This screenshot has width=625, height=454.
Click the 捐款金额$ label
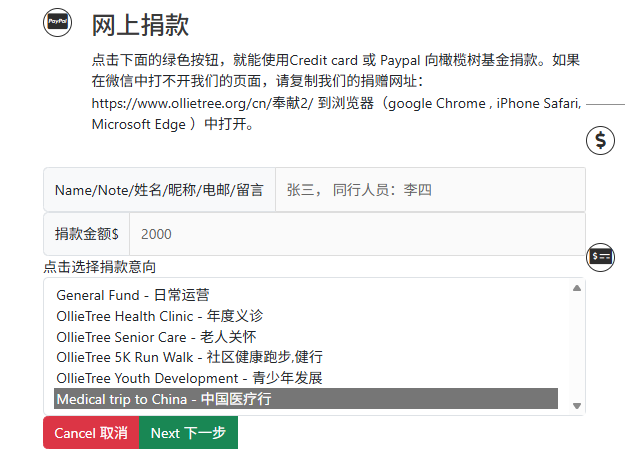coord(87,234)
